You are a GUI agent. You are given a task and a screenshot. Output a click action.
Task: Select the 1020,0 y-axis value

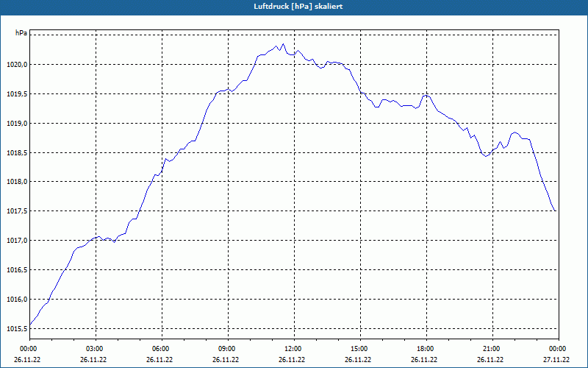point(17,65)
